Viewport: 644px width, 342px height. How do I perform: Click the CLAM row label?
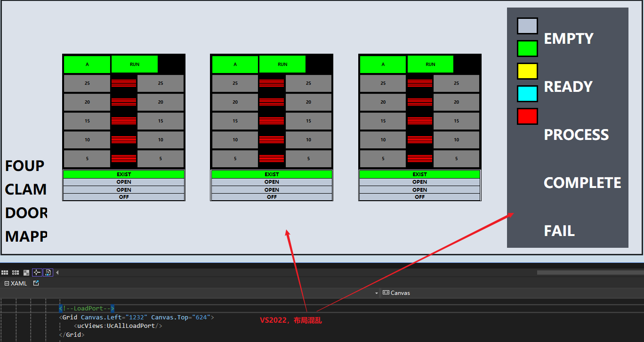click(26, 189)
